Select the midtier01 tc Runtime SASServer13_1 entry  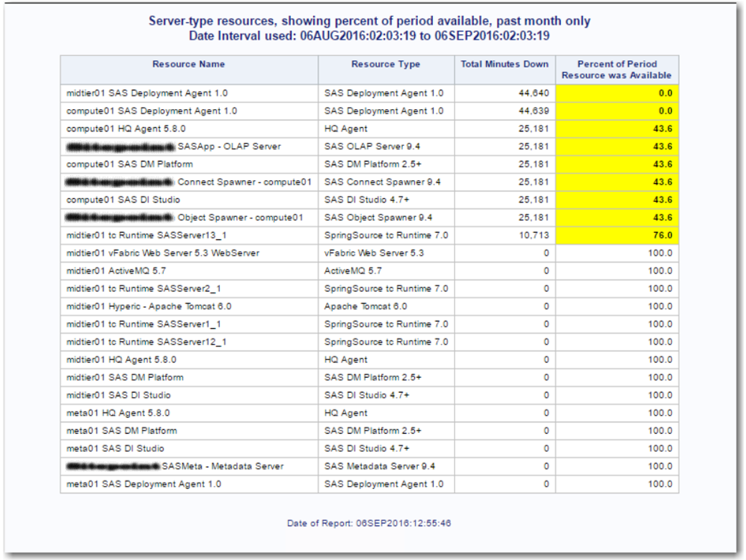click(147, 235)
